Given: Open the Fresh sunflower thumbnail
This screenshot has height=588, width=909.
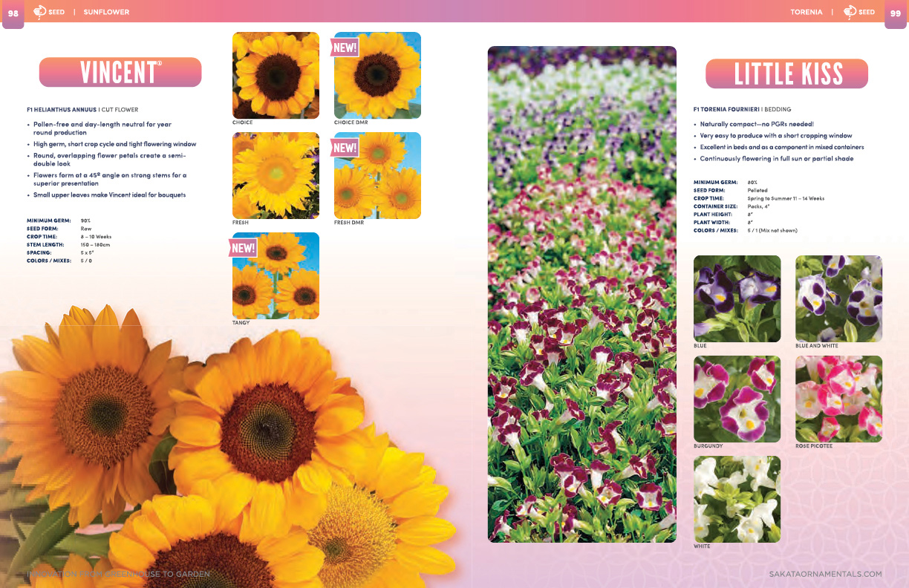Looking at the screenshot, I should 276,175.
